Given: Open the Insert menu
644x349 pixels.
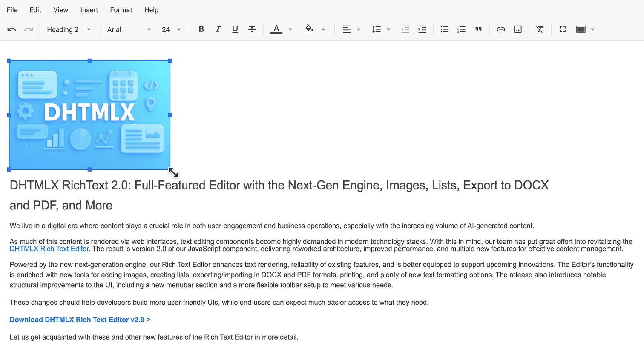Looking at the screenshot, I should (x=89, y=10).
